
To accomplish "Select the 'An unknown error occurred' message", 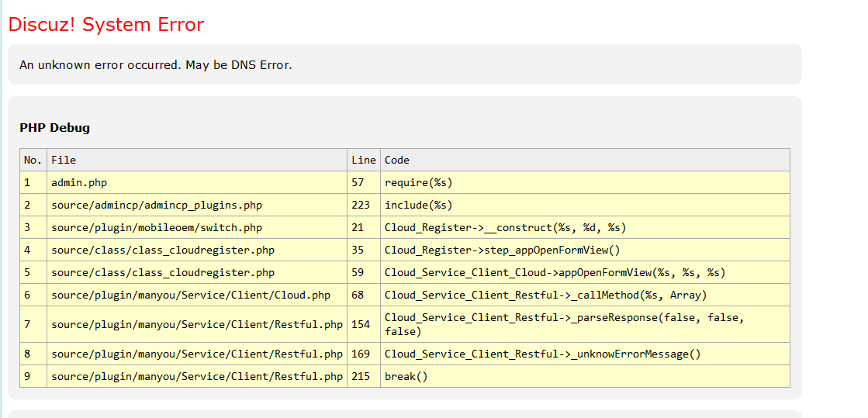I will (x=156, y=65).
